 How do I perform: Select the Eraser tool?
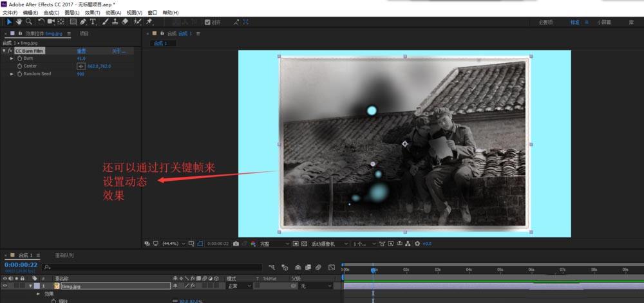coord(126,22)
